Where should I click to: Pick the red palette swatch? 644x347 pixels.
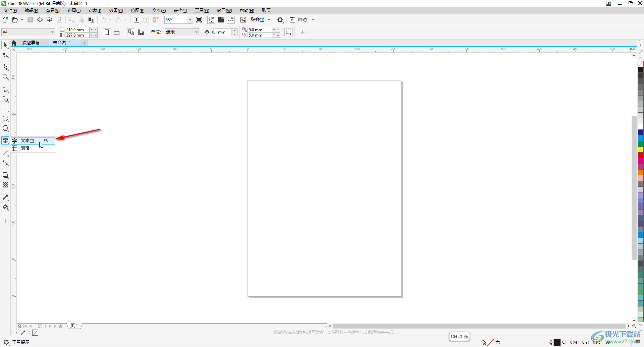[641, 155]
